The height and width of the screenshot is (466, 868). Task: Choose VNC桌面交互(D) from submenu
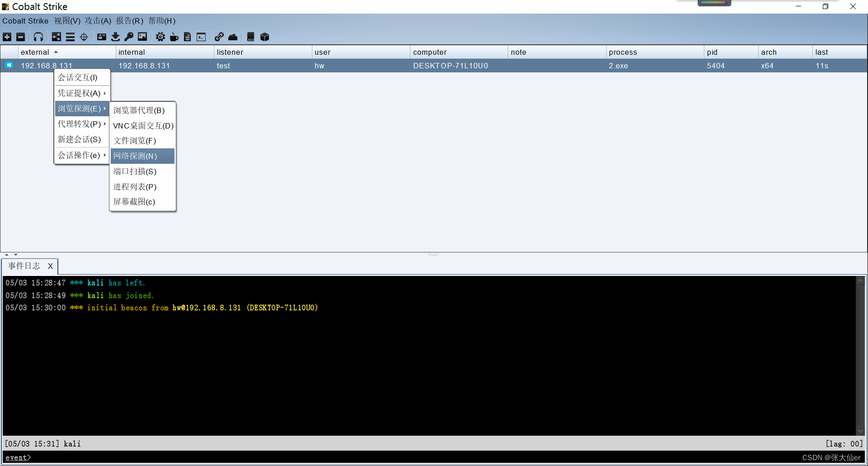142,126
